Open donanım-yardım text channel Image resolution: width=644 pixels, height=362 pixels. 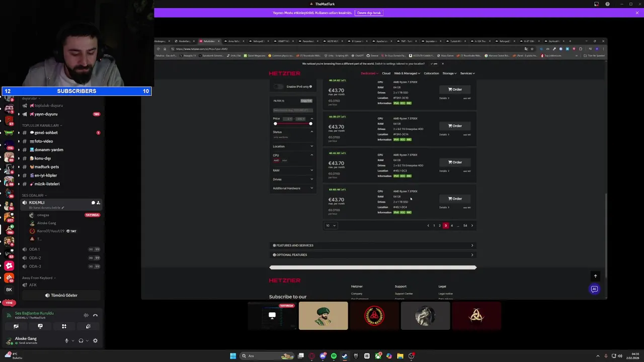pyautogui.click(x=60, y=150)
